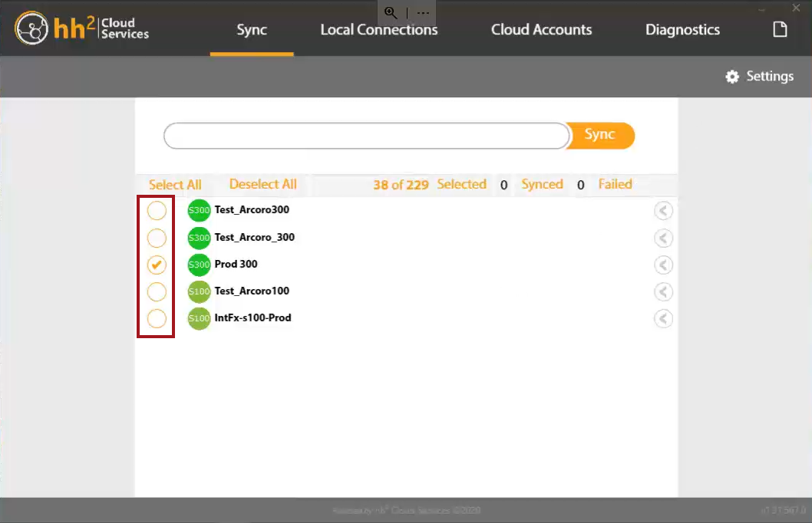812x523 pixels.
Task: Check the Test_Arcoro300 selection circle
Action: click(157, 211)
